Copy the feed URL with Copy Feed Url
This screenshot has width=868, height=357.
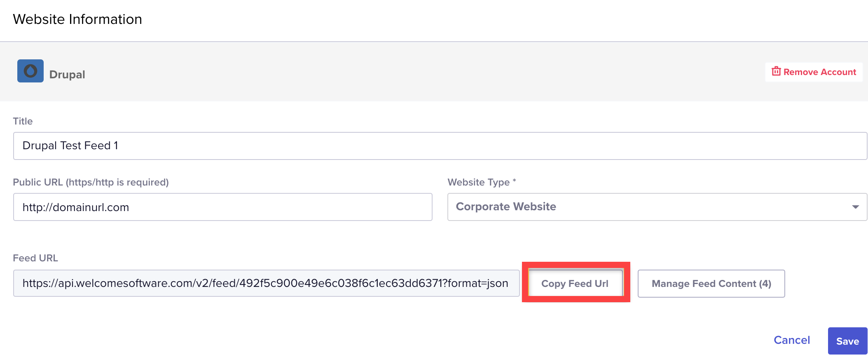click(575, 283)
